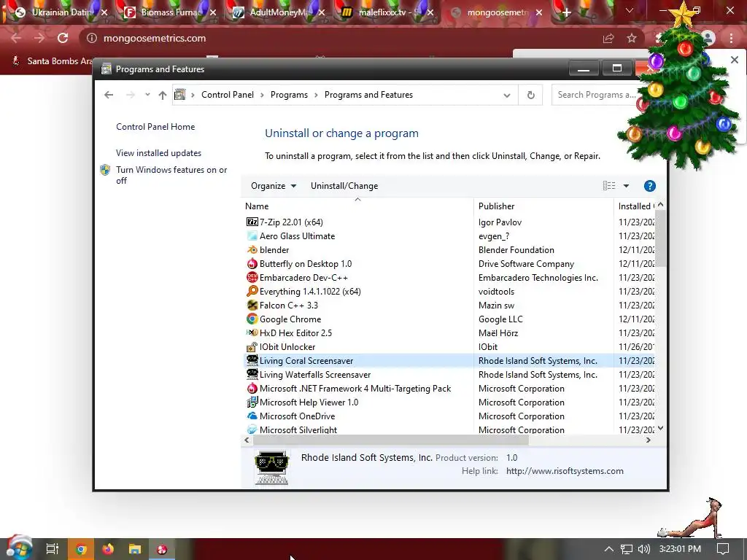
Task: Go back in Programs and Features window
Action: coord(109,95)
